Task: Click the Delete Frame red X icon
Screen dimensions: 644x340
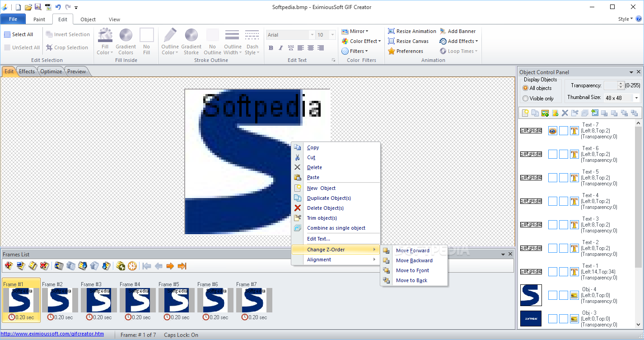Action: pos(44,266)
